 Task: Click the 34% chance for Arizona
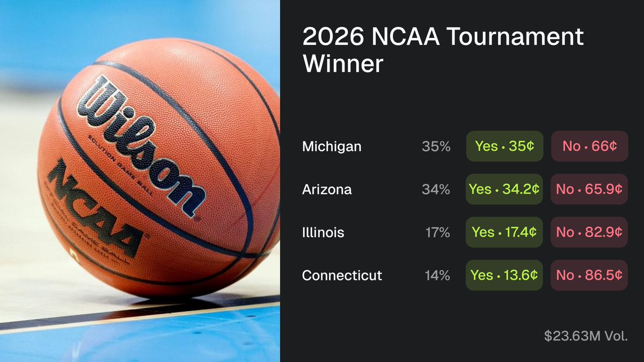coord(435,189)
